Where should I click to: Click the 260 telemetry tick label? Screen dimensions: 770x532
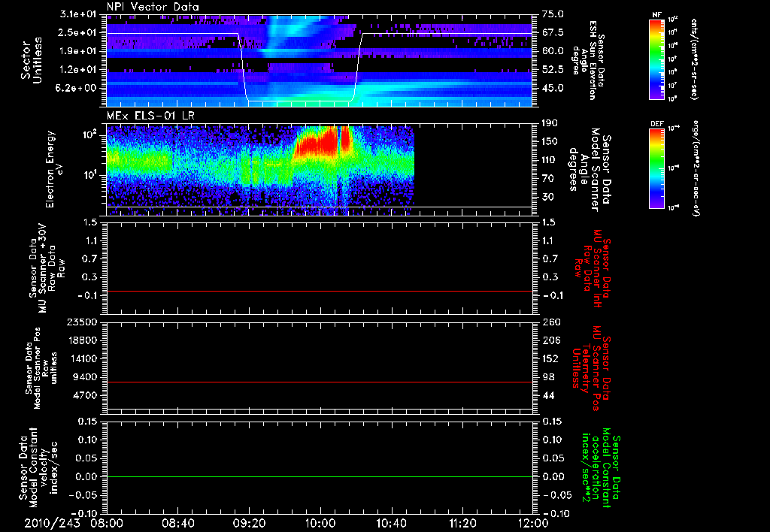550,322
